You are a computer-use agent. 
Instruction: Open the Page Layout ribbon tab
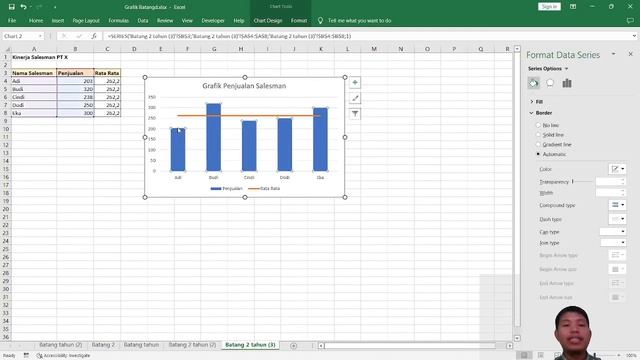click(x=86, y=20)
